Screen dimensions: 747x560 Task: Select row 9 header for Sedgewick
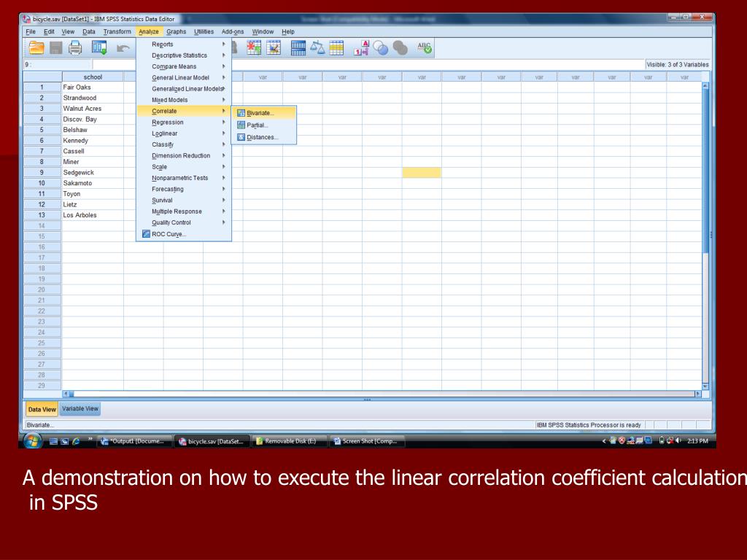click(x=42, y=172)
